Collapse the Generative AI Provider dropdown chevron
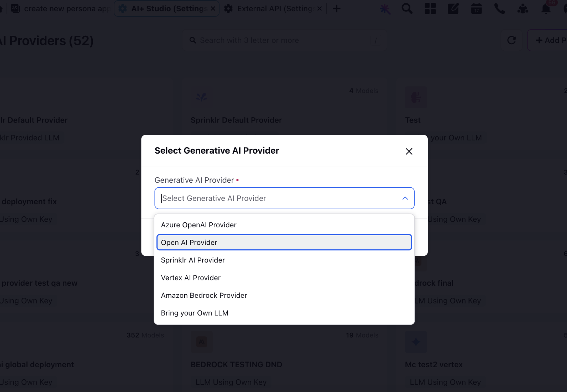This screenshot has width=567, height=392. click(x=405, y=198)
